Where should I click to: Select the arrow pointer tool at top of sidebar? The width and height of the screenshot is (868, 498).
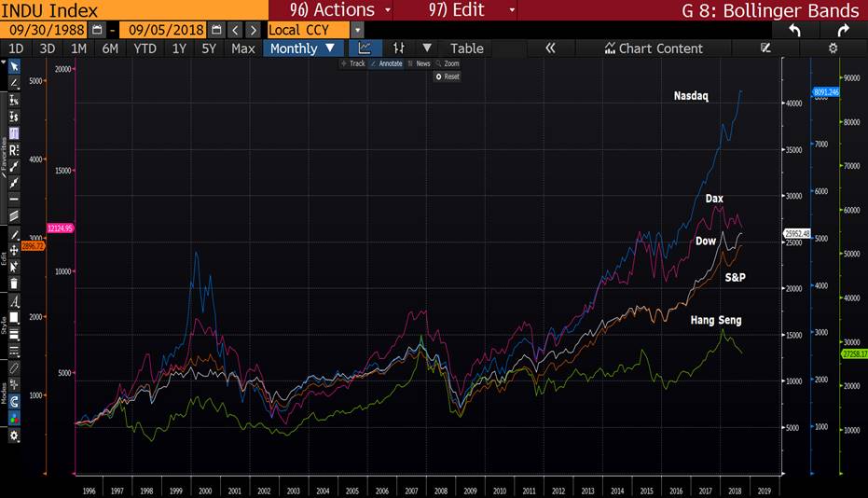tap(14, 66)
